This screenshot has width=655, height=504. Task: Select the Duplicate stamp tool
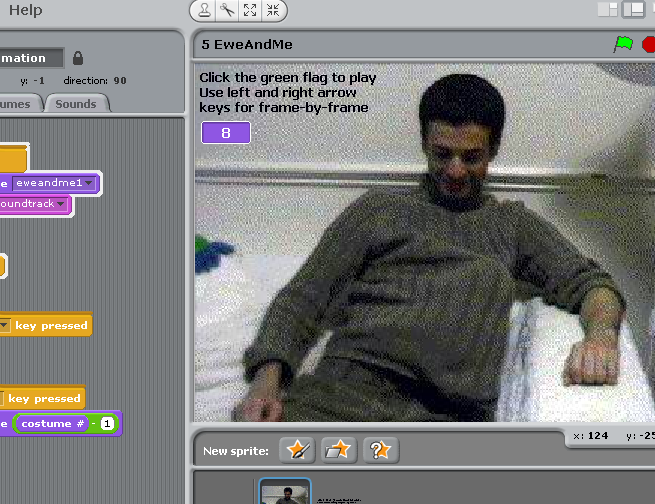(x=204, y=10)
